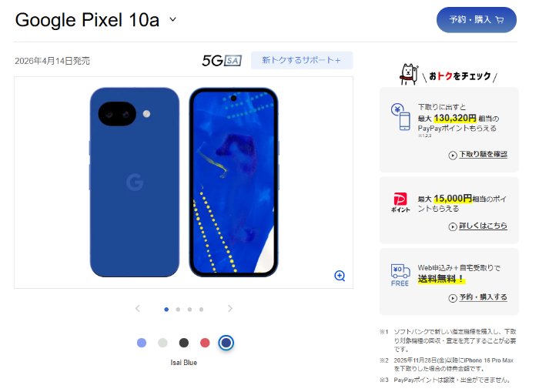The image size is (539, 392).
Task: Click the trade-in phone yen icon
Action: click(401, 117)
